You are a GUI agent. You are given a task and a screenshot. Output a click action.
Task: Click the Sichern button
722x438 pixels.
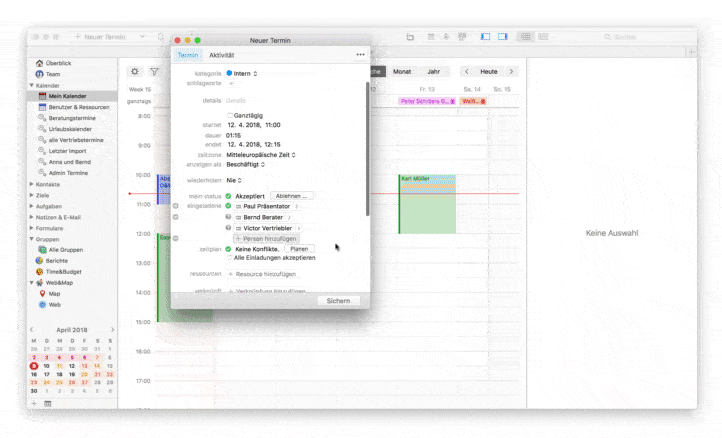click(338, 301)
